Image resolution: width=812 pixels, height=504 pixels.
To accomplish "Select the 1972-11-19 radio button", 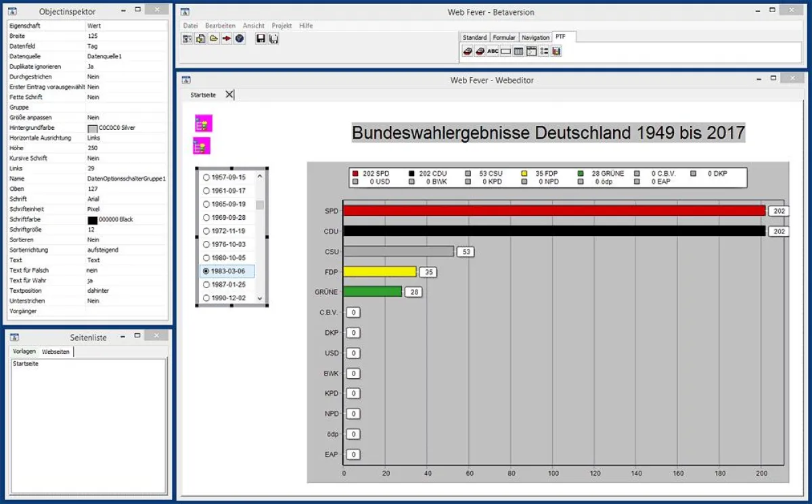I will pos(206,231).
